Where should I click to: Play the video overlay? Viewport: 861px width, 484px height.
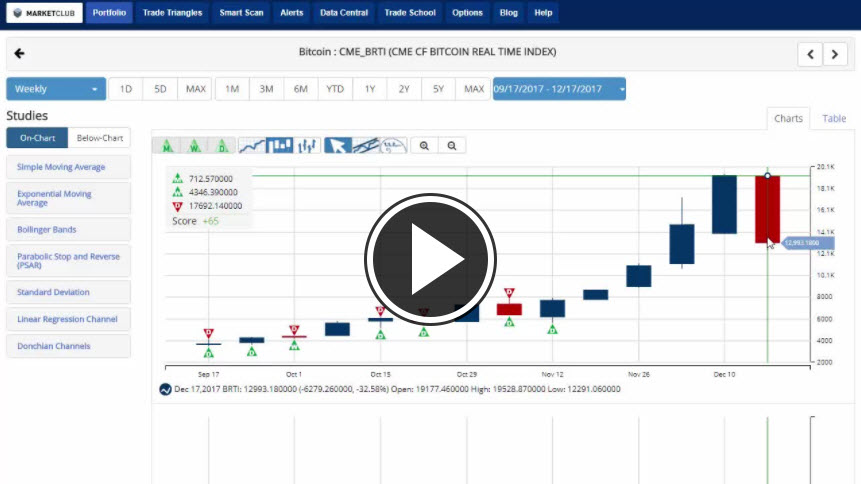430,259
